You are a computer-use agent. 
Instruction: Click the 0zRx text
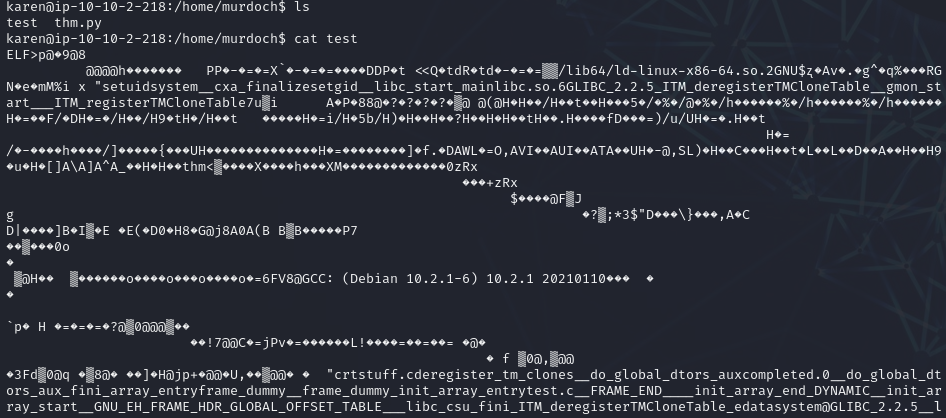[x=462, y=166]
